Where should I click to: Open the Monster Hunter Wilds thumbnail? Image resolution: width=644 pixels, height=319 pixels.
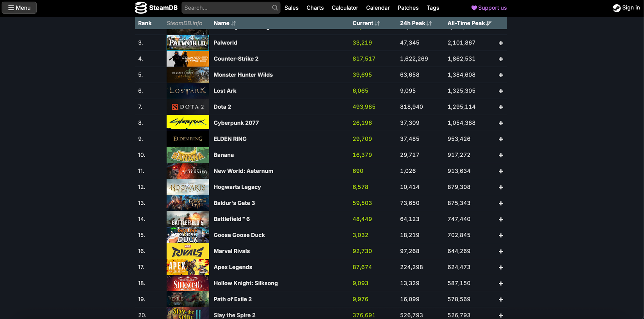click(188, 74)
